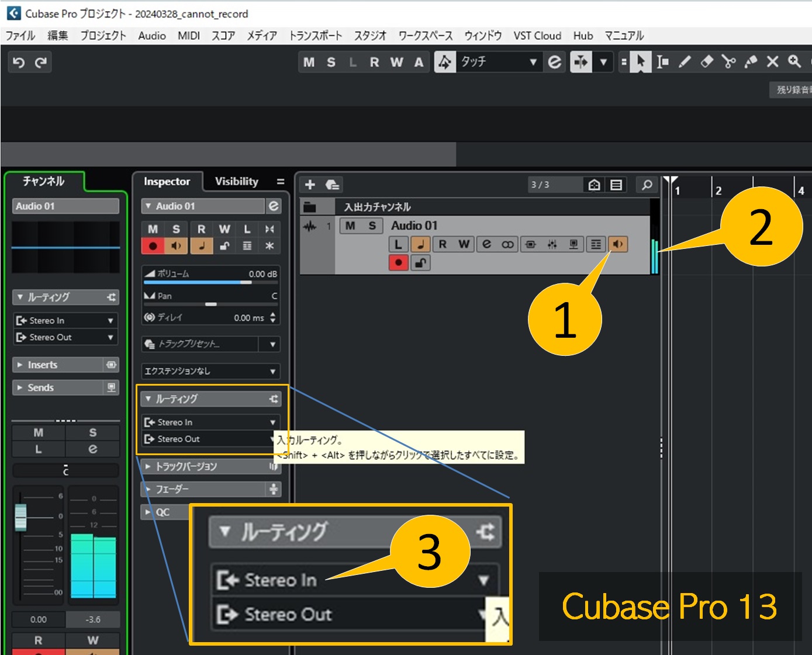Toggle Mute M on Audio 01 track row
The image size is (812, 655).
[350, 226]
